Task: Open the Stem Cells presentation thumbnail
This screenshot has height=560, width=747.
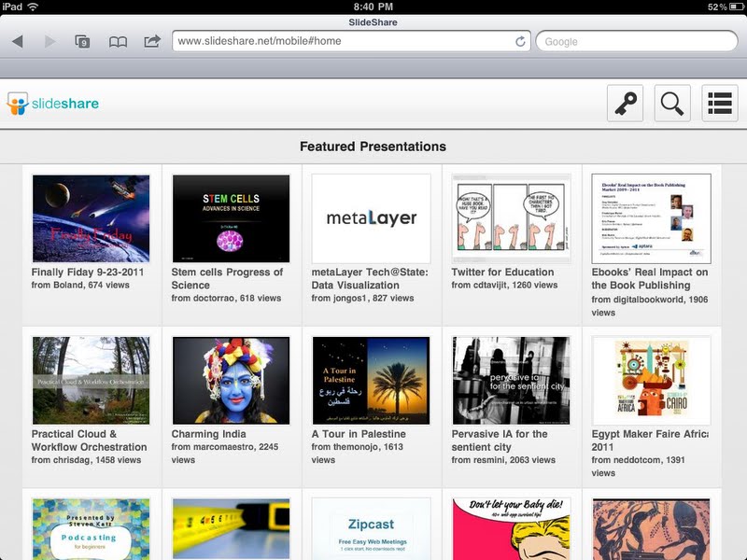Action: 231,218
